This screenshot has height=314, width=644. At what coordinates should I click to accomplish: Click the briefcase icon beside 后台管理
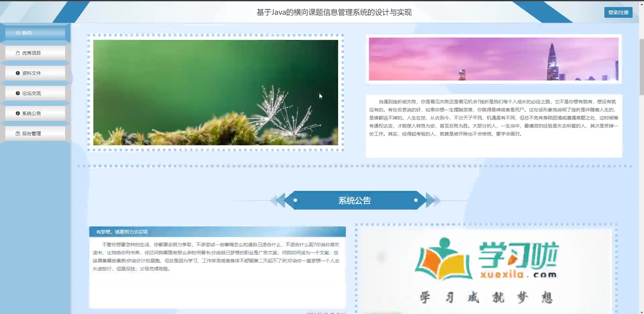pos(18,134)
